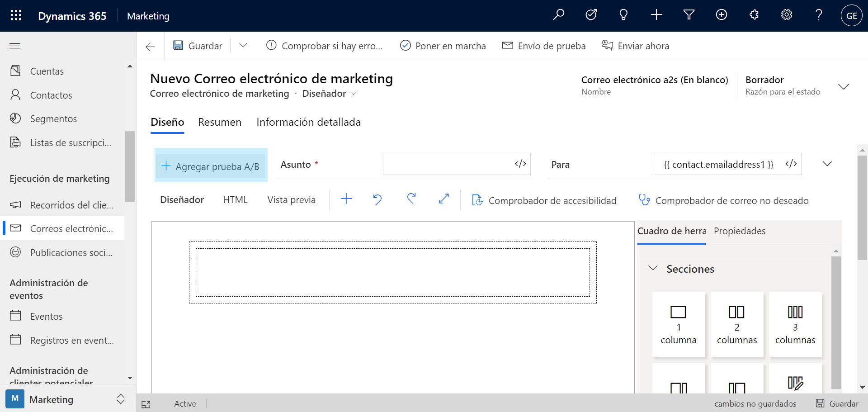The image size is (868, 412).
Task: Open the Settings gear icon
Action: point(786,15)
